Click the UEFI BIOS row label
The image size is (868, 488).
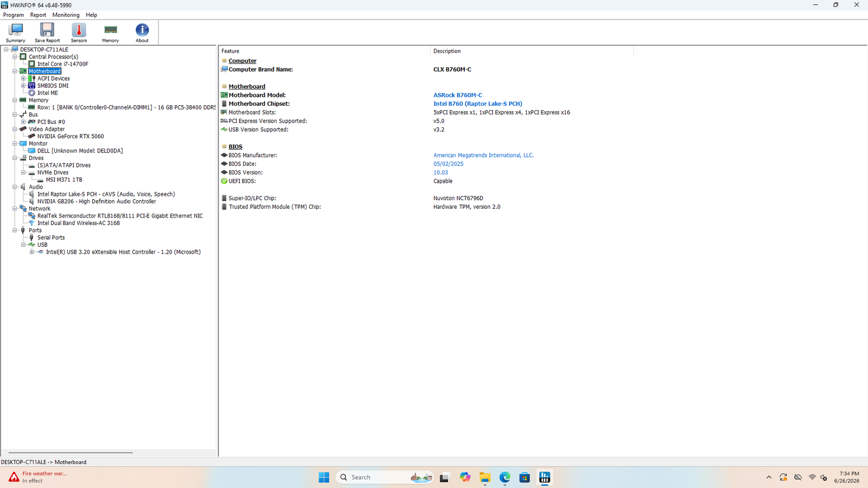tap(242, 181)
